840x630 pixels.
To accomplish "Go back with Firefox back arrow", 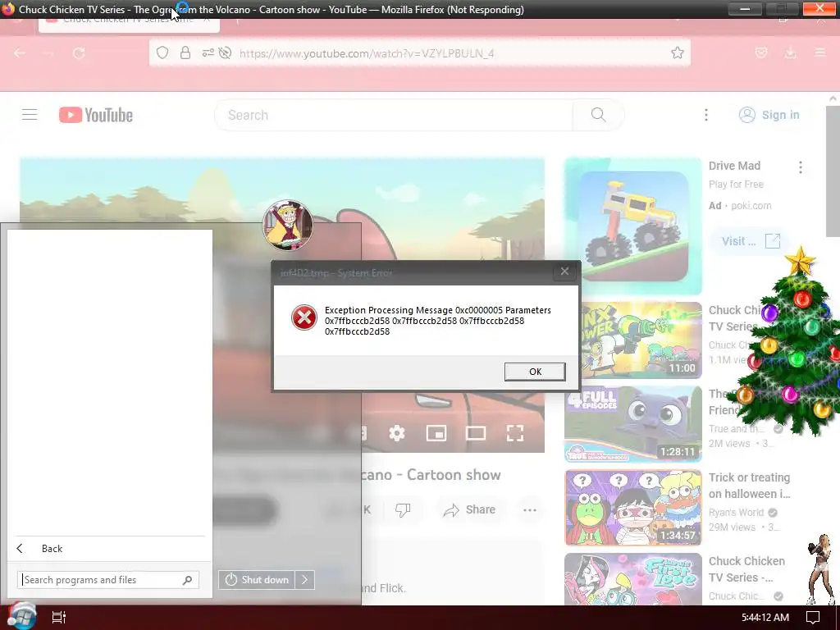I will 20,53.
